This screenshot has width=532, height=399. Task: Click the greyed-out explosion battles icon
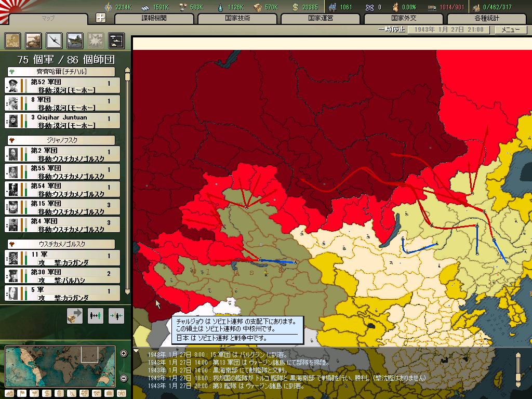(x=96, y=41)
